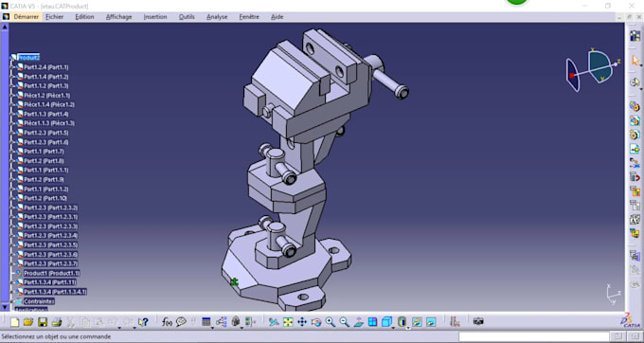Expand the Contraintes node
This screenshot has height=343, width=644.
(x=12, y=301)
